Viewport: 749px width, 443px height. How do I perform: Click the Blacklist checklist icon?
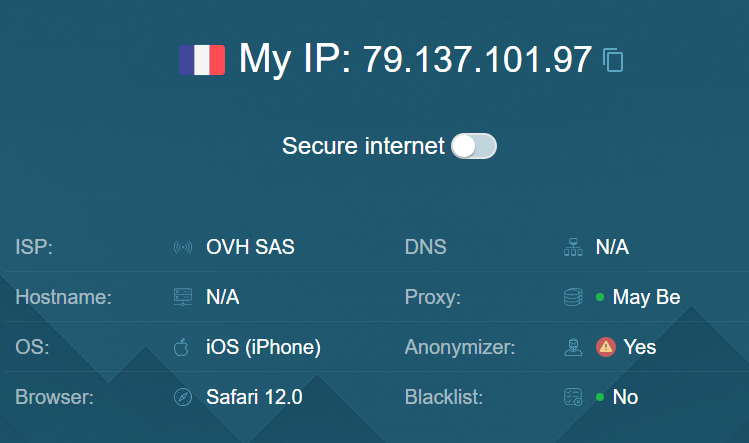point(572,397)
